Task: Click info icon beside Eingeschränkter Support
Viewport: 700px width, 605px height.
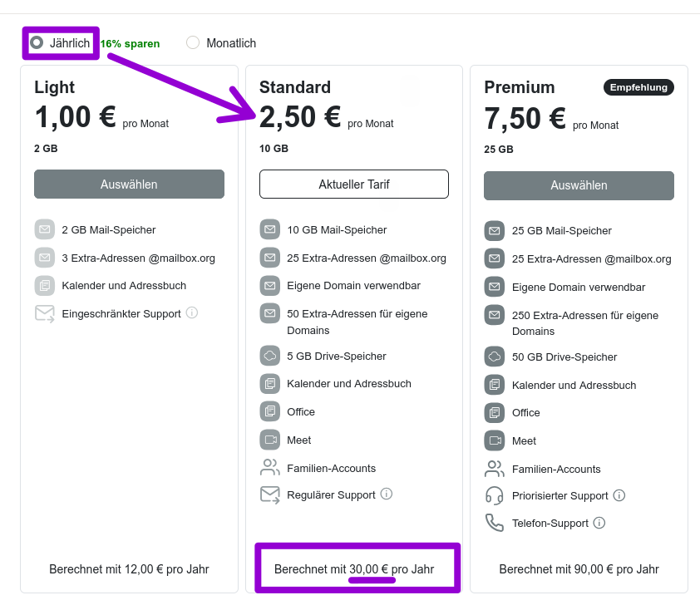Action: coord(192,313)
